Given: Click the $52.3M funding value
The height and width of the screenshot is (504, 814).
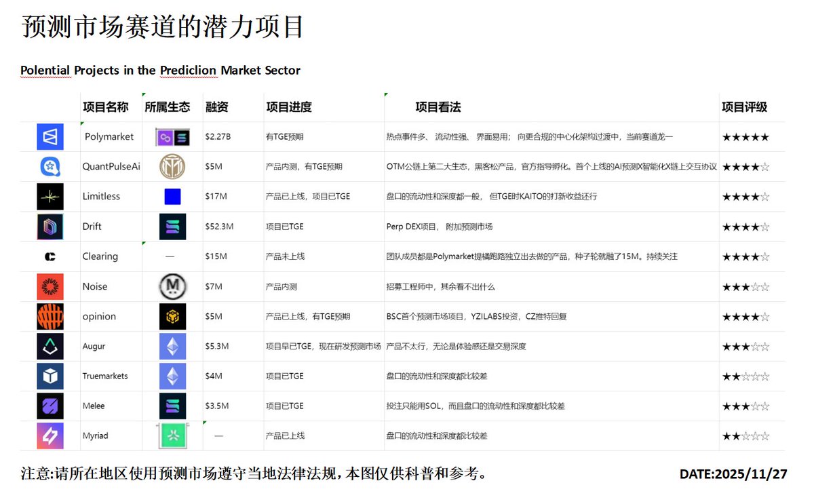Looking at the screenshot, I should click(220, 227).
